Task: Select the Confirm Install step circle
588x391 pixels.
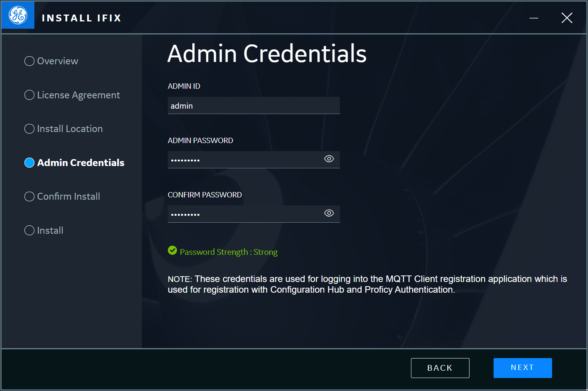Action: click(x=29, y=197)
